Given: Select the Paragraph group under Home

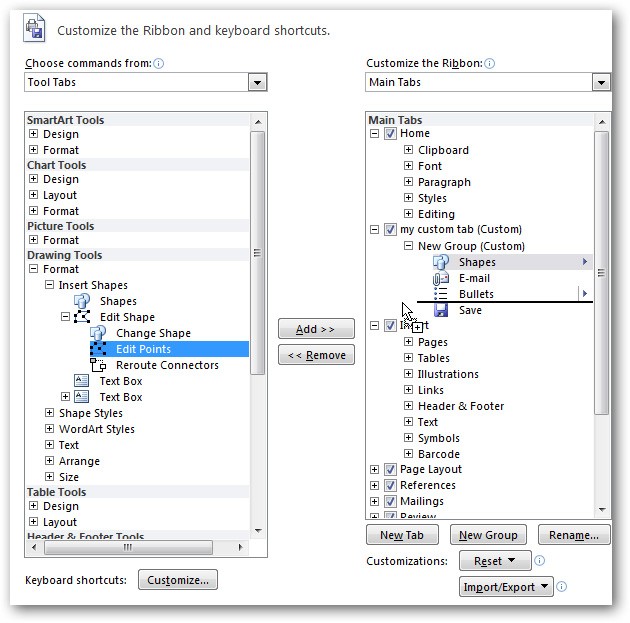Looking at the screenshot, I should pyautogui.click(x=444, y=182).
